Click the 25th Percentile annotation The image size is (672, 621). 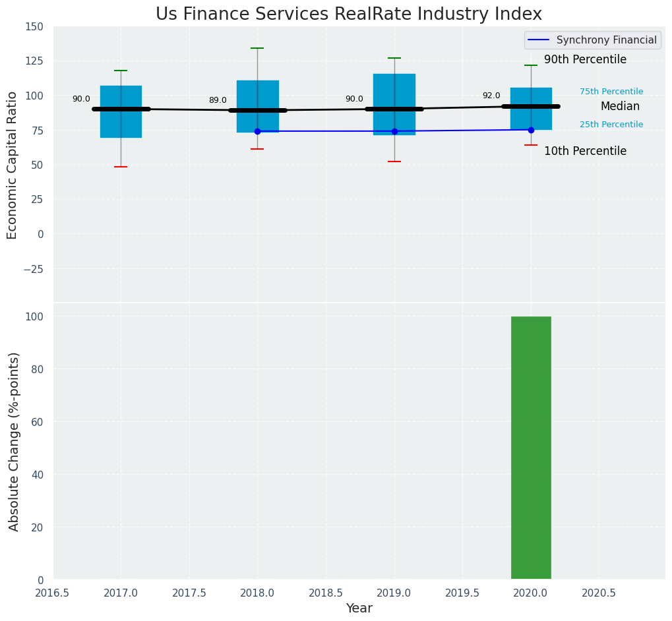point(611,125)
